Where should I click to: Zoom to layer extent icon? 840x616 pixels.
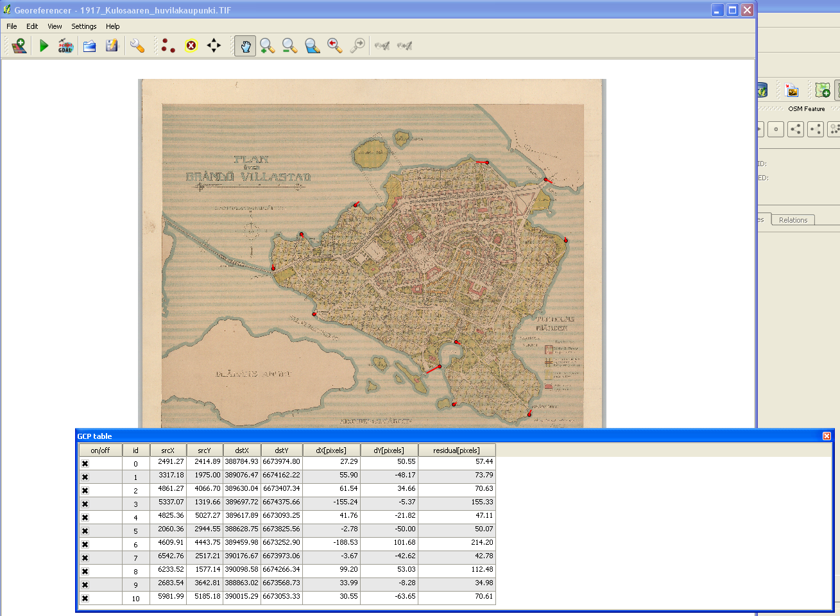click(x=313, y=46)
